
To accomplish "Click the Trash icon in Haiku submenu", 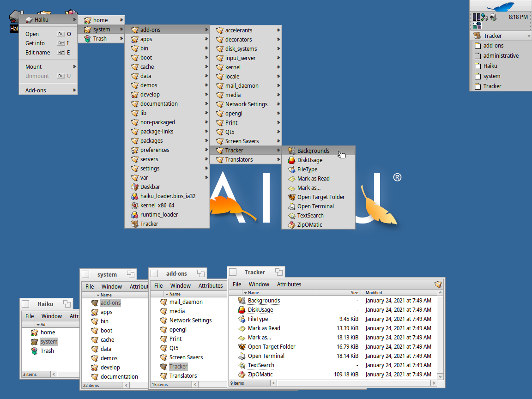I will (x=88, y=39).
